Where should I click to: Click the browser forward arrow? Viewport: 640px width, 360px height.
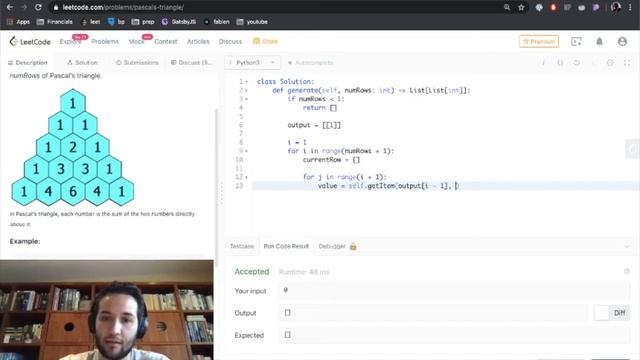click(24, 7)
